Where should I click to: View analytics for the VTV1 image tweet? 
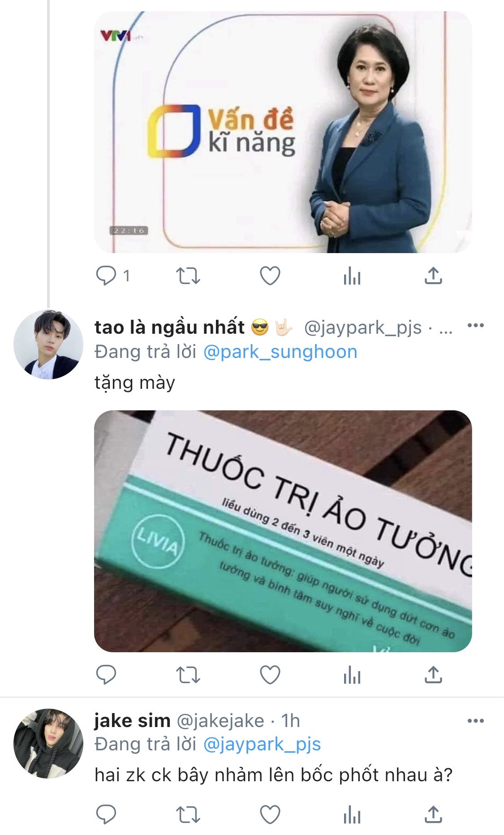click(x=352, y=276)
